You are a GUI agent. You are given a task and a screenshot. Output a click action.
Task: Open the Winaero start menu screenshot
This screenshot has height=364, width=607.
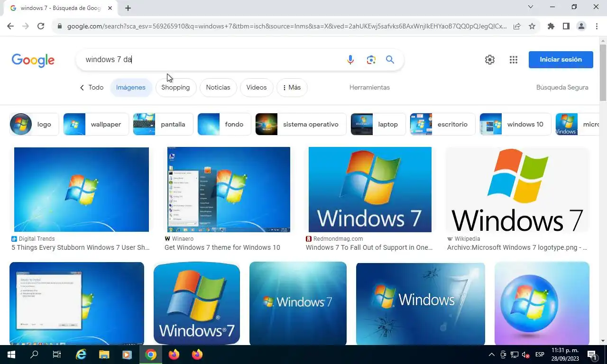[x=229, y=190]
